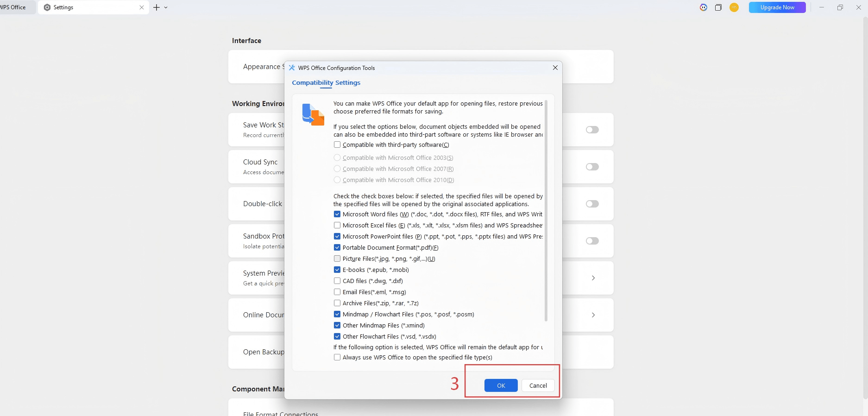Check the Picture Files checkbox
Viewport: 868px width, 416px height.
[337, 259]
